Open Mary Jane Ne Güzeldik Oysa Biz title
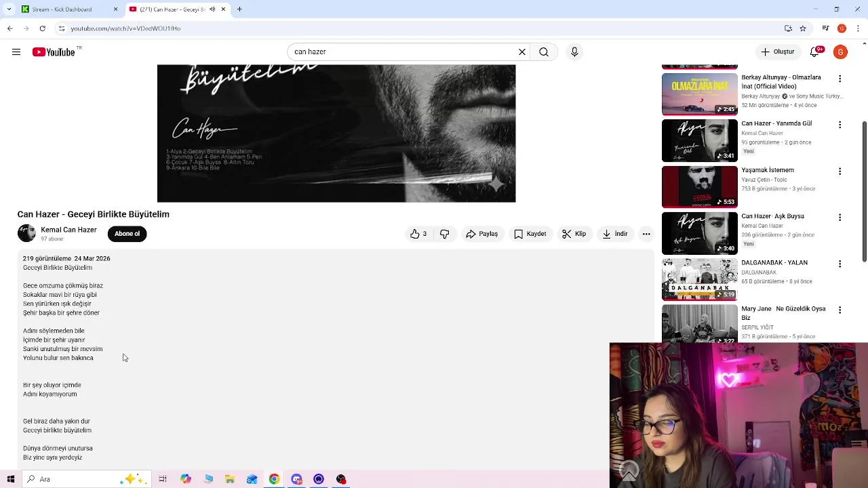868x488 pixels. (783, 313)
